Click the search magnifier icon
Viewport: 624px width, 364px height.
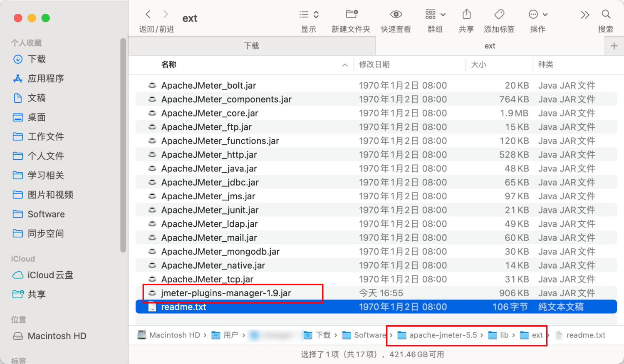pyautogui.click(x=606, y=15)
